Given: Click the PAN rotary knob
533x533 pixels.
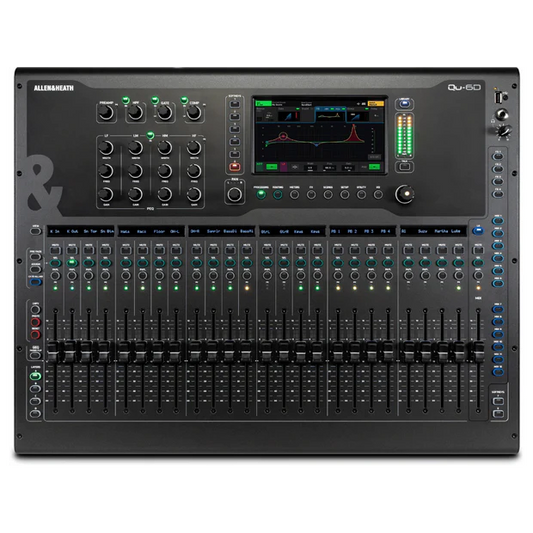Looking at the screenshot, I should click(x=235, y=194).
